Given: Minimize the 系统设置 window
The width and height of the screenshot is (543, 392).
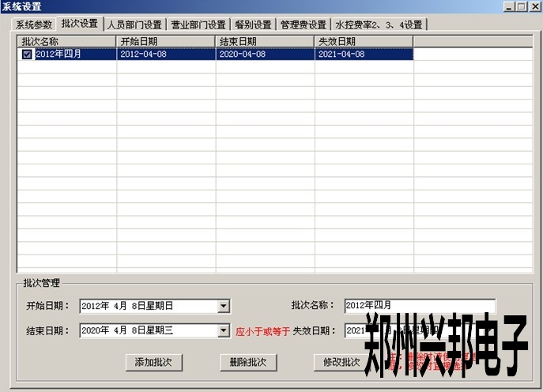Looking at the screenshot, I should [508, 6].
